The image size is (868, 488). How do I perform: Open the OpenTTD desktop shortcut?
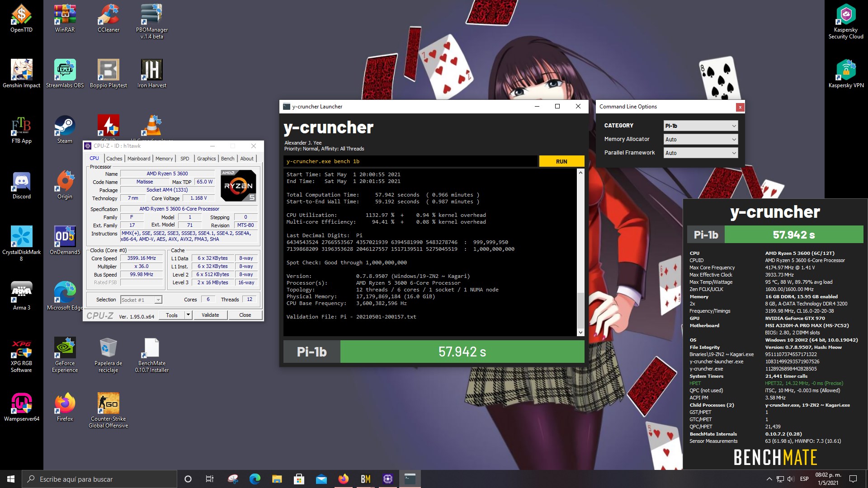tap(21, 19)
